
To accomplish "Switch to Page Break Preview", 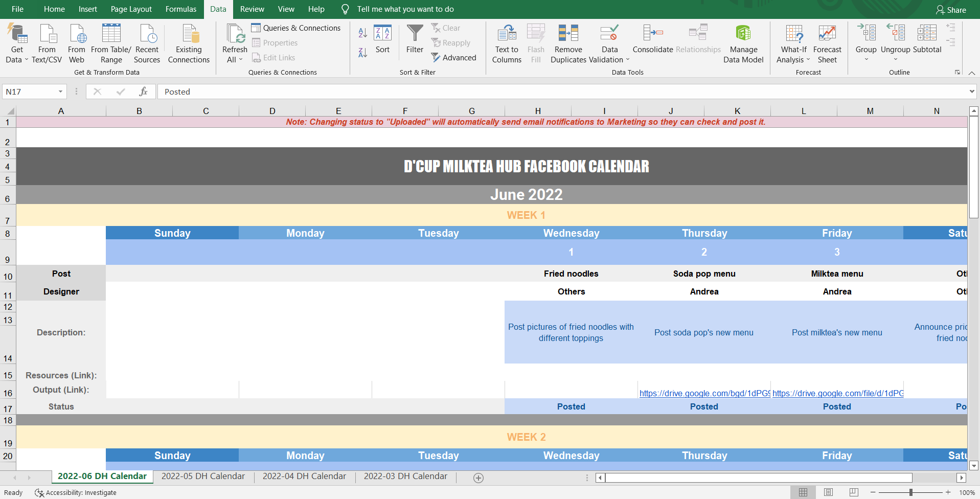I will 854,492.
